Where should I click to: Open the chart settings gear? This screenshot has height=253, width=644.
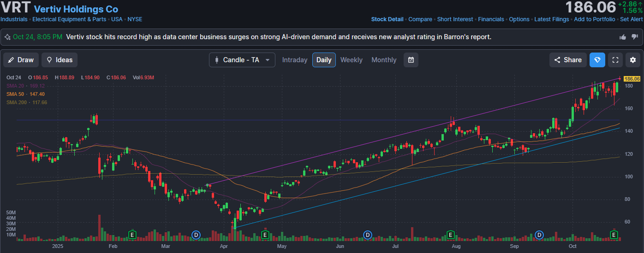[x=633, y=60]
